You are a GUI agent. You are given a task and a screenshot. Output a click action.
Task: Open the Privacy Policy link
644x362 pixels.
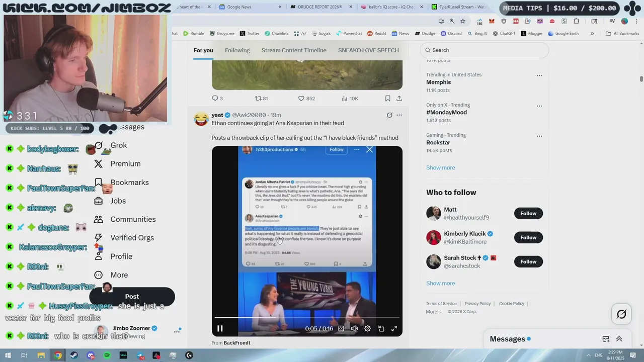tap(477, 304)
